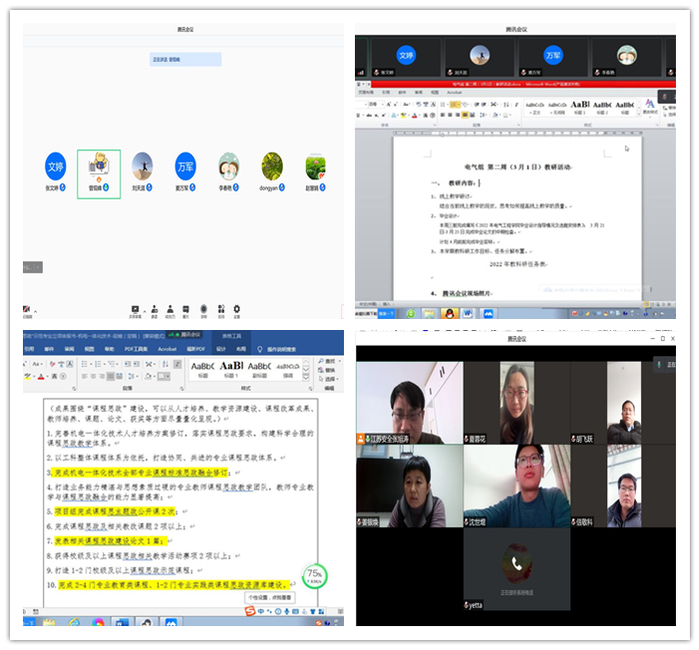
Task: Click the 查找 Find button in the ribbon
Action: coord(329,361)
